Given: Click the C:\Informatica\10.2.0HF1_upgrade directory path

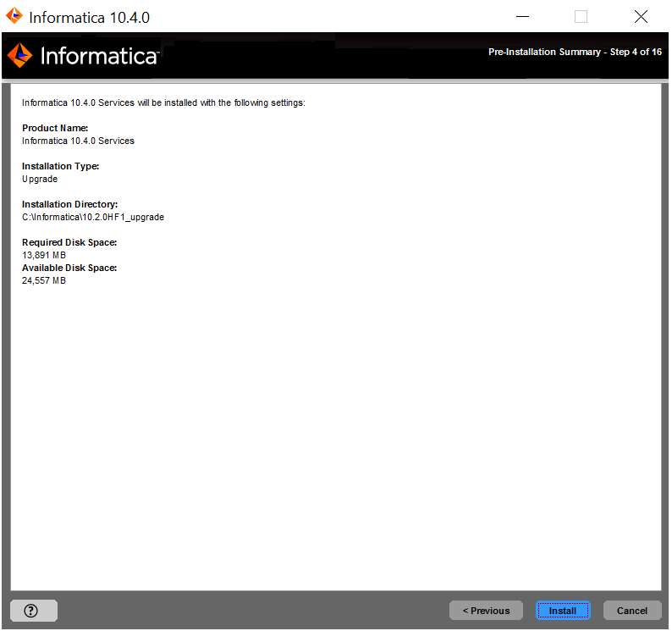Looking at the screenshot, I should [93, 217].
